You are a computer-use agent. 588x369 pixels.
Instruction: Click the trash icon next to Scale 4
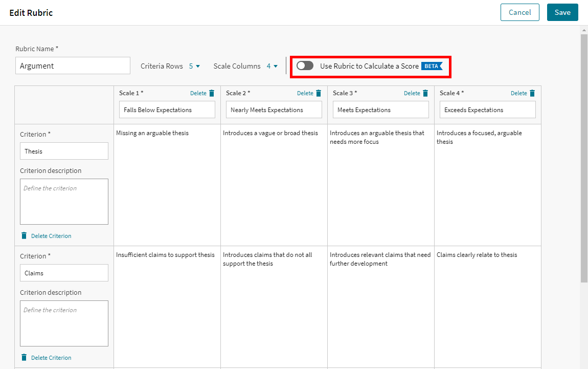(x=533, y=93)
